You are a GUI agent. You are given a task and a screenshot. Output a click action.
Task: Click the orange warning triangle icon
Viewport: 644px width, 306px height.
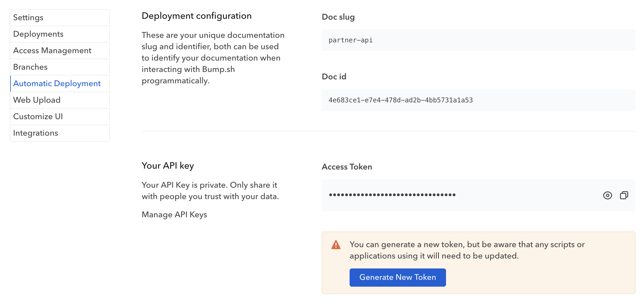(x=336, y=245)
